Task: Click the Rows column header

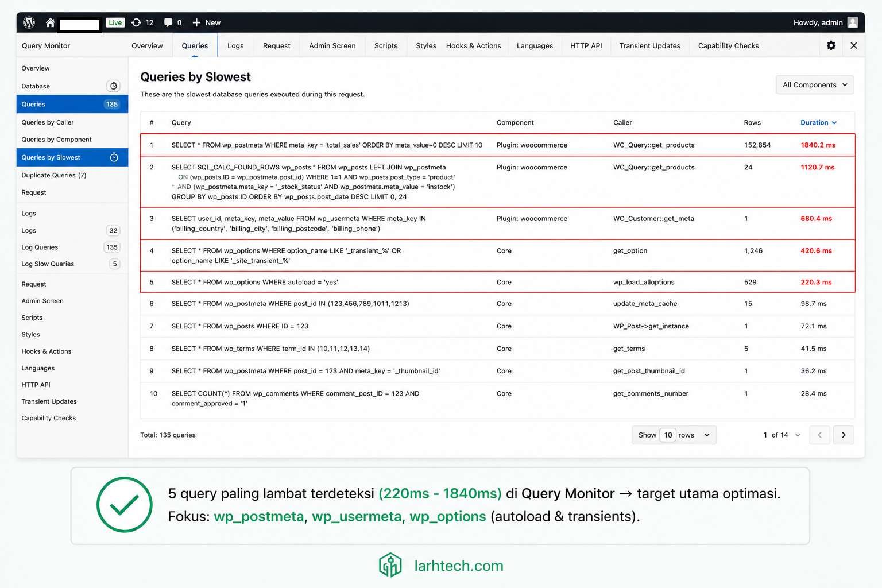Action: [752, 122]
